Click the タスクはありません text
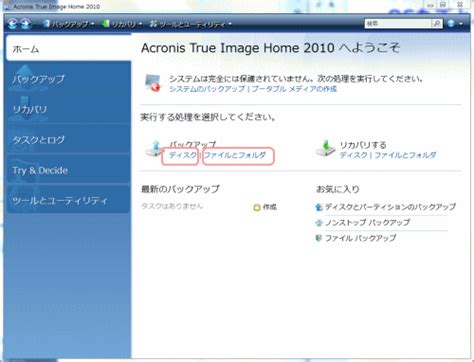 click(x=172, y=206)
